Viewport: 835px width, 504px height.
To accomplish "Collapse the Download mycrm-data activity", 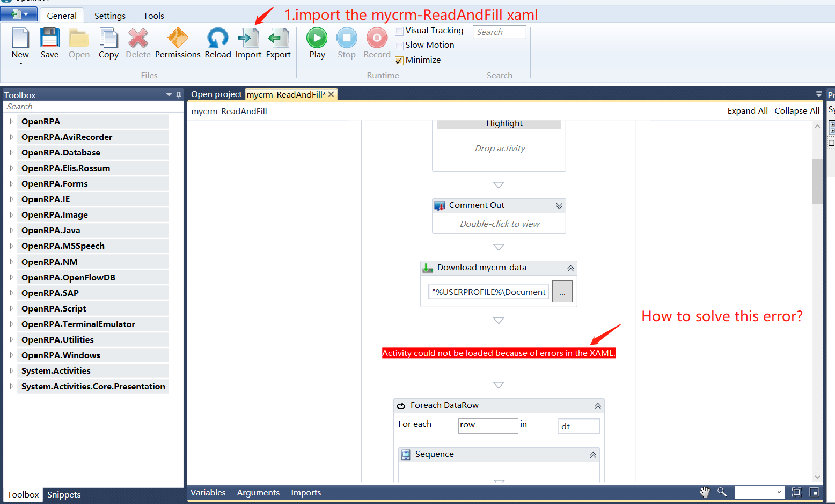I will (570, 268).
